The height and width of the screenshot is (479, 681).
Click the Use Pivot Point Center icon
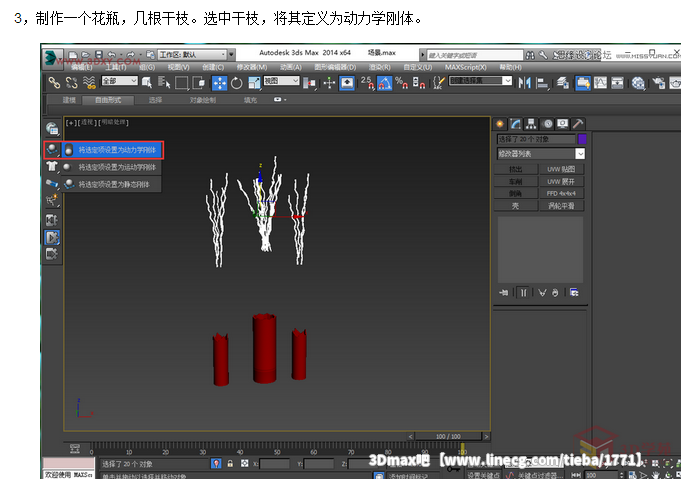click(309, 83)
